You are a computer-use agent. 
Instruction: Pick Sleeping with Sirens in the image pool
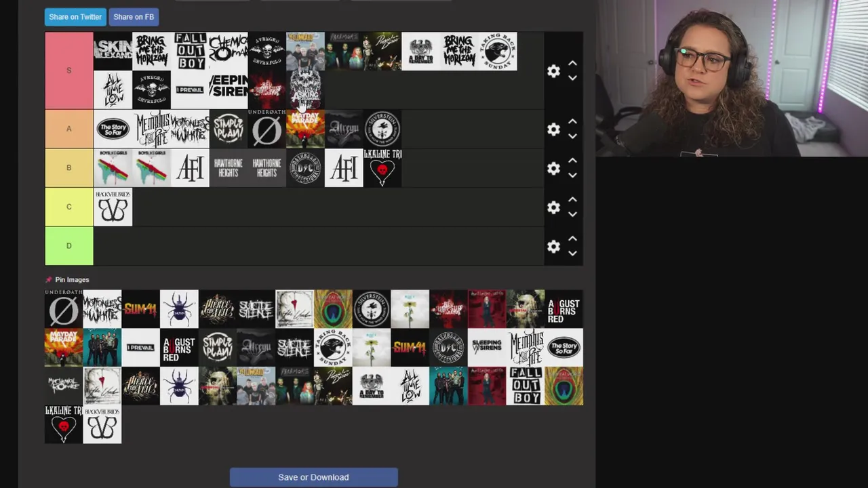[x=487, y=347]
